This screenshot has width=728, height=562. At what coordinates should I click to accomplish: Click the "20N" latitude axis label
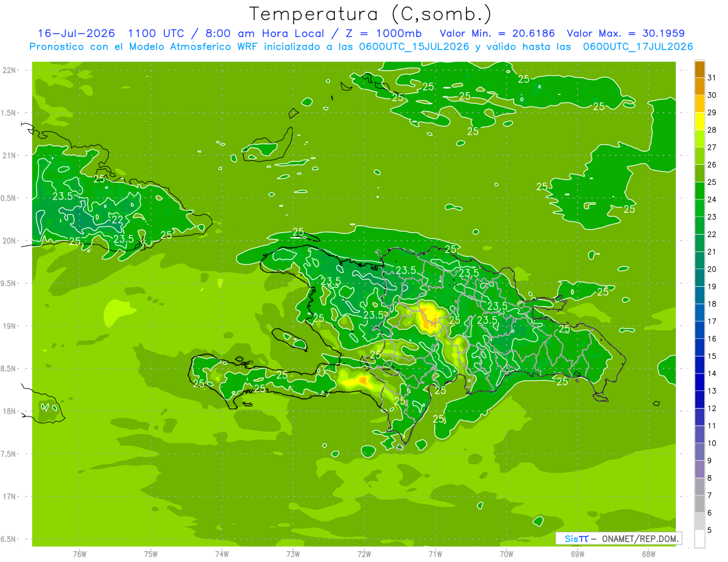tap(10, 241)
